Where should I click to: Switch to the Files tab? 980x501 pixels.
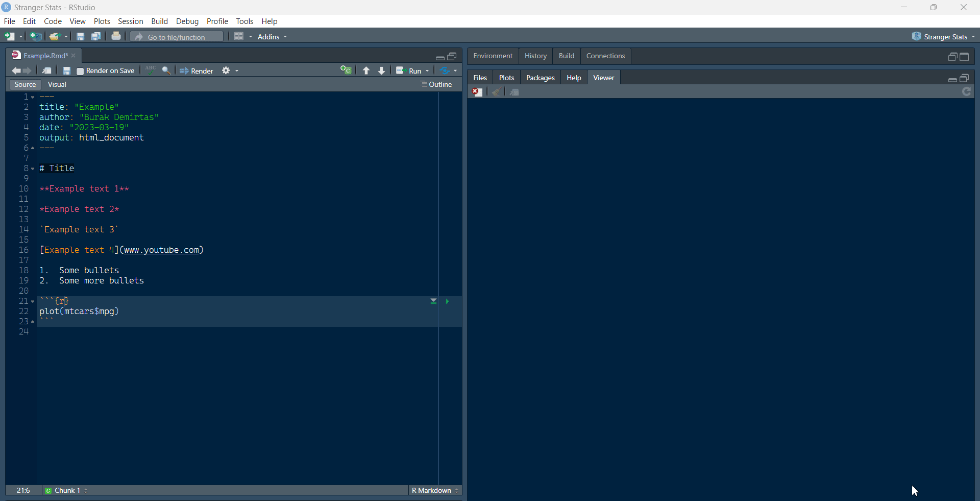tap(480, 78)
